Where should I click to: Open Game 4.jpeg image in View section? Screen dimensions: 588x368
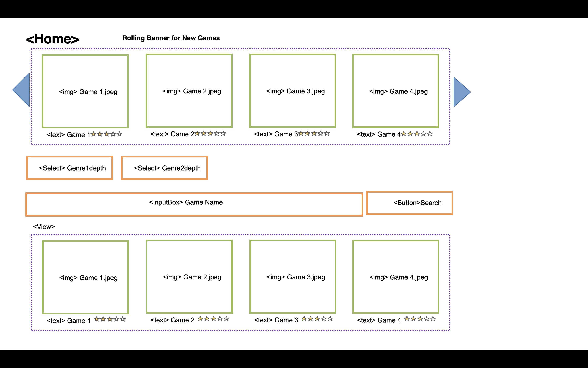[396, 277]
